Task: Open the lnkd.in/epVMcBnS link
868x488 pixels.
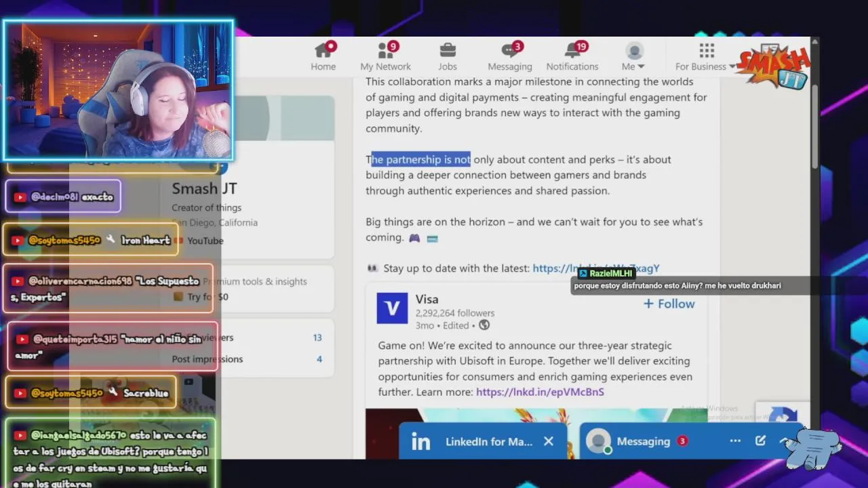Action: (x=540, y=392)
